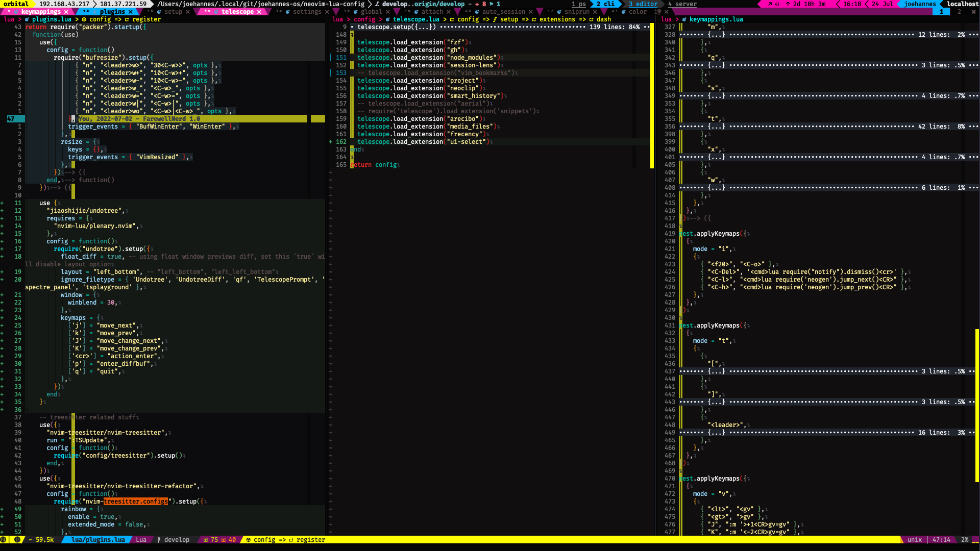Switch to the settings tab

coord(306,11)
